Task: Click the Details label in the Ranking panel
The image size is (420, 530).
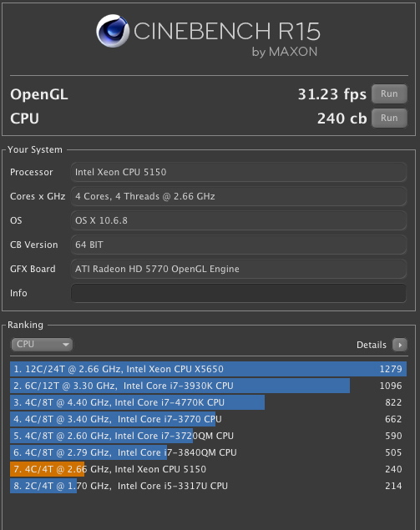Action: click(372, 345)
